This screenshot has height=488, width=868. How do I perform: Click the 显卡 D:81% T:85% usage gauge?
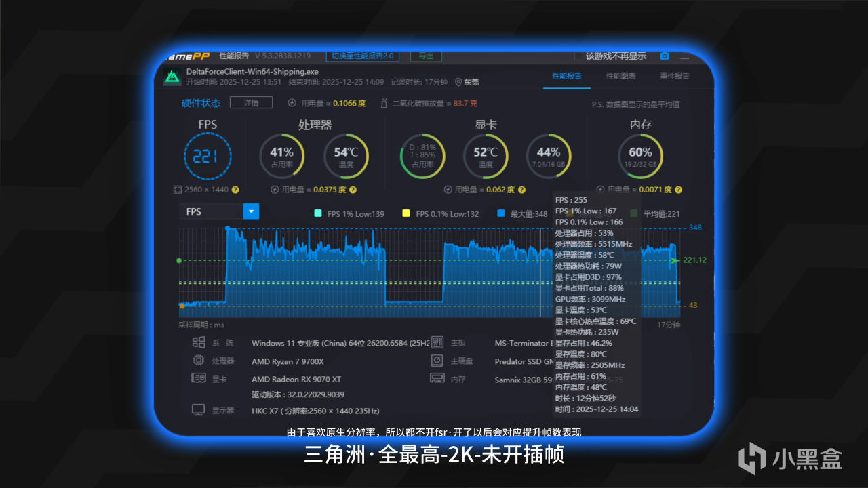tap(423, 156)
